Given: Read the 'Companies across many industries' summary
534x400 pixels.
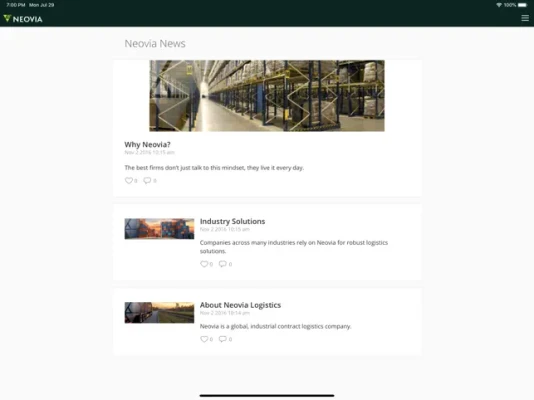Looking at the screenshot, I should (294, 247).
